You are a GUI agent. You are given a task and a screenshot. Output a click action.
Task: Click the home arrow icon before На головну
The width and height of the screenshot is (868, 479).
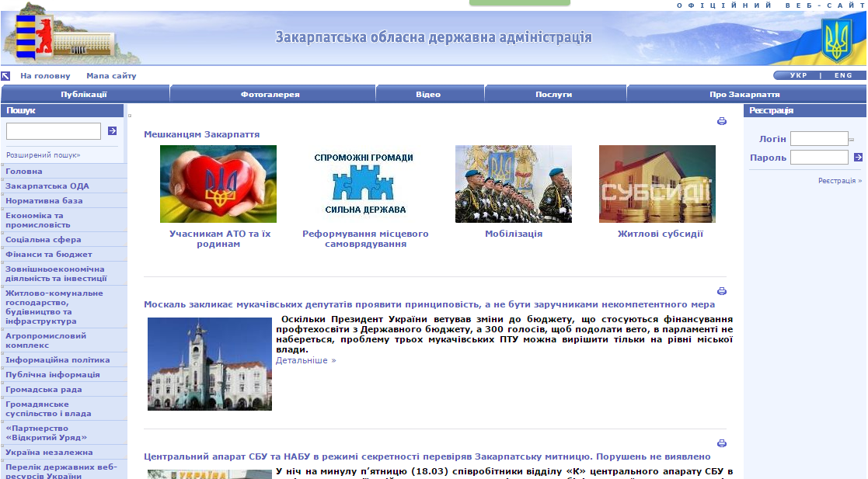click(5, 76)
